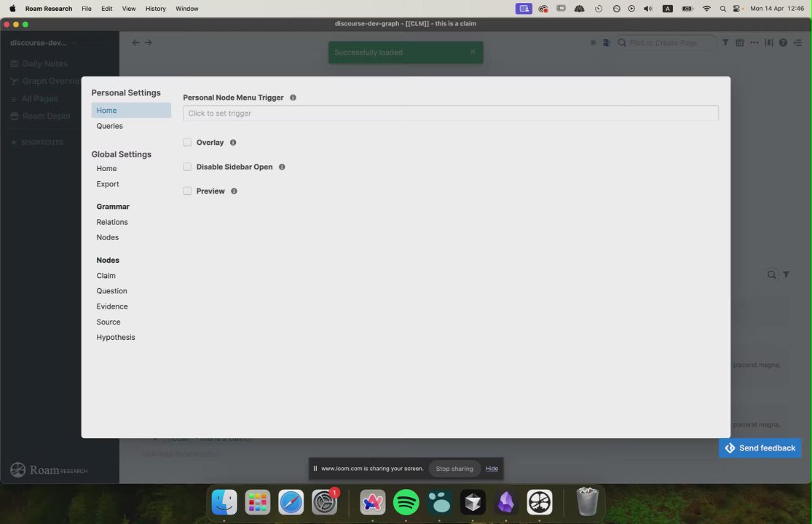812x524 pixels.
Task: Expand the discourse-dev graph name dropdown
Action: coord(44,42)
